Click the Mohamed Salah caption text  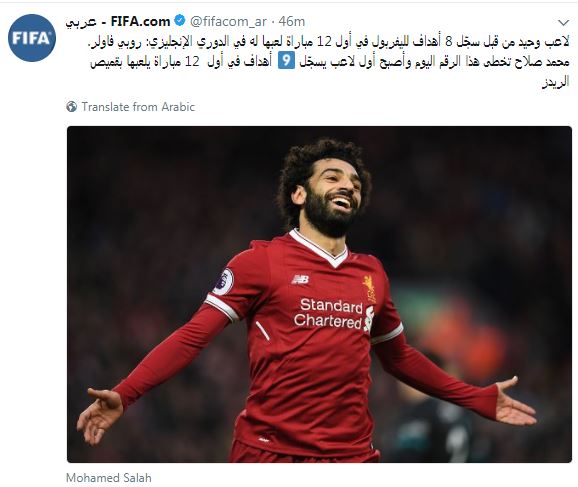point(109,478)
